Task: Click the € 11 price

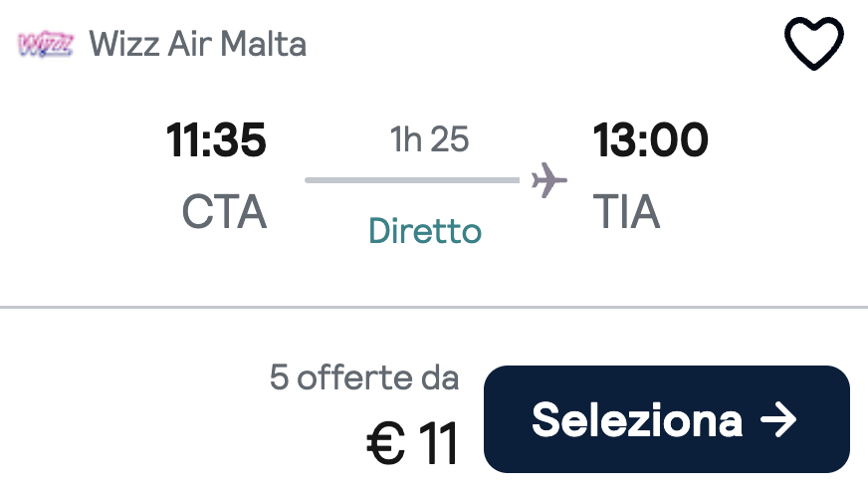Action: 412,443
